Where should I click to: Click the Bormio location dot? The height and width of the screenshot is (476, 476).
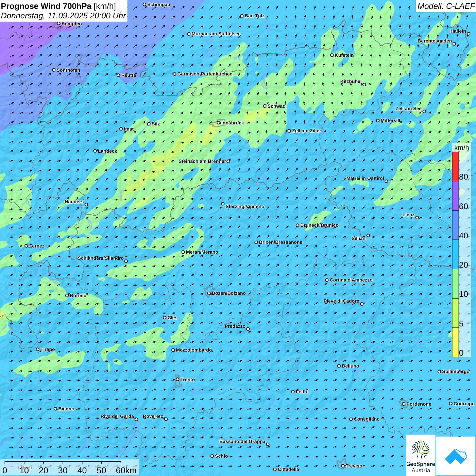pos(67,295)
